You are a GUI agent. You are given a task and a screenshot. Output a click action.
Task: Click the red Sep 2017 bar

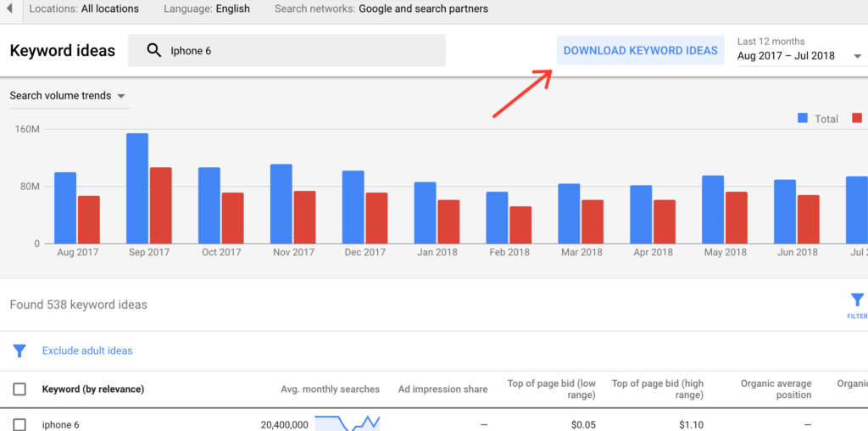[160, 205]
